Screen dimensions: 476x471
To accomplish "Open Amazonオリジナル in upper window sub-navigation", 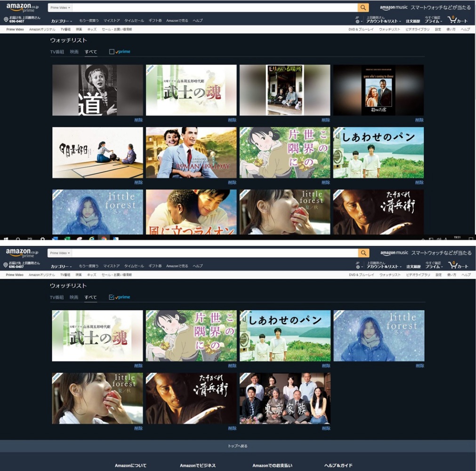I will click(42, 30).
